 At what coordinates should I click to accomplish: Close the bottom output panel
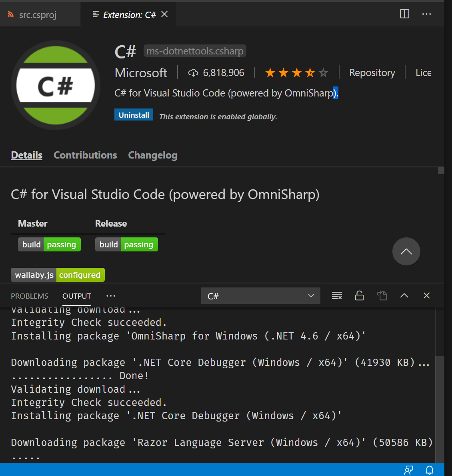pos(426,296)
